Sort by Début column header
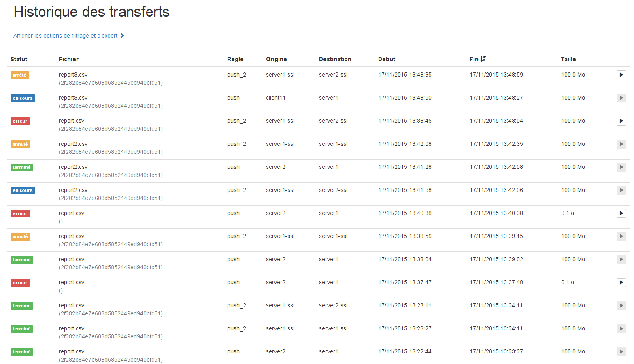The height and width of the screenshot is (364, 634). point(387,59)
